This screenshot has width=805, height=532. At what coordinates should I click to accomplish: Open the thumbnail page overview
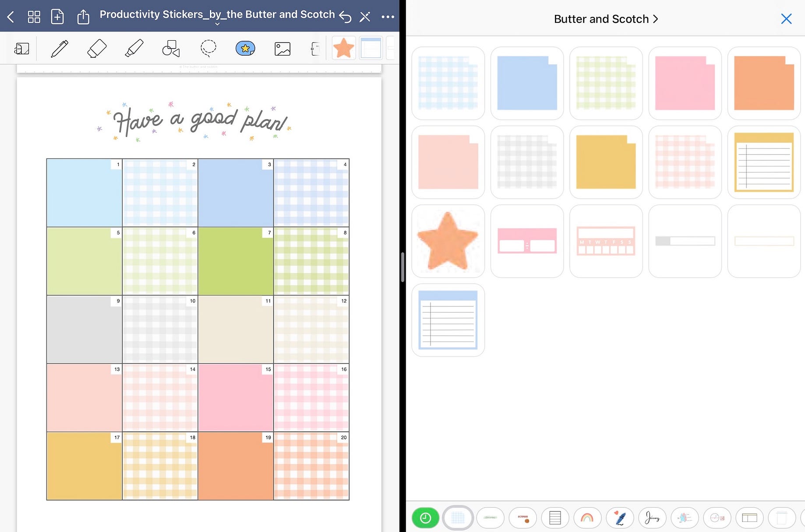34,16
